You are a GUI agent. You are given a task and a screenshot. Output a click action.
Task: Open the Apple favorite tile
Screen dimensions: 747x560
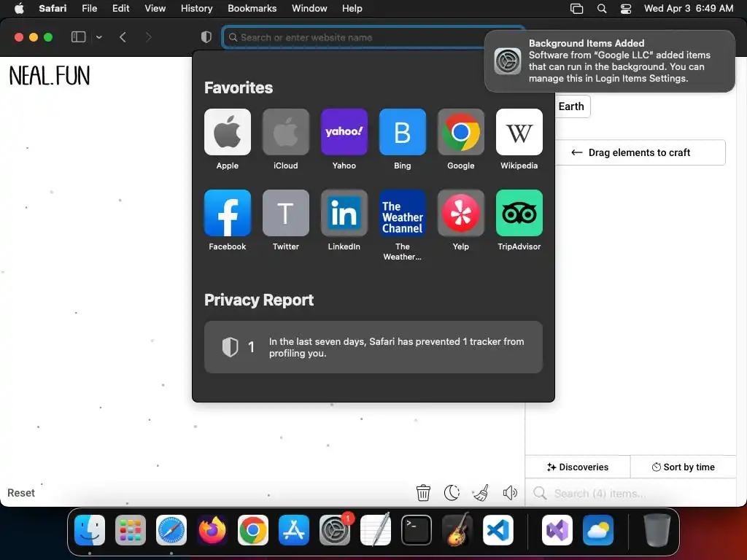[228, 132]
